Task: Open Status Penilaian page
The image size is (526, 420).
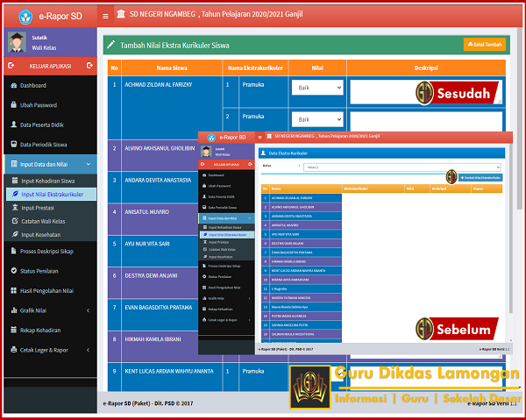Action: point(50,271)
